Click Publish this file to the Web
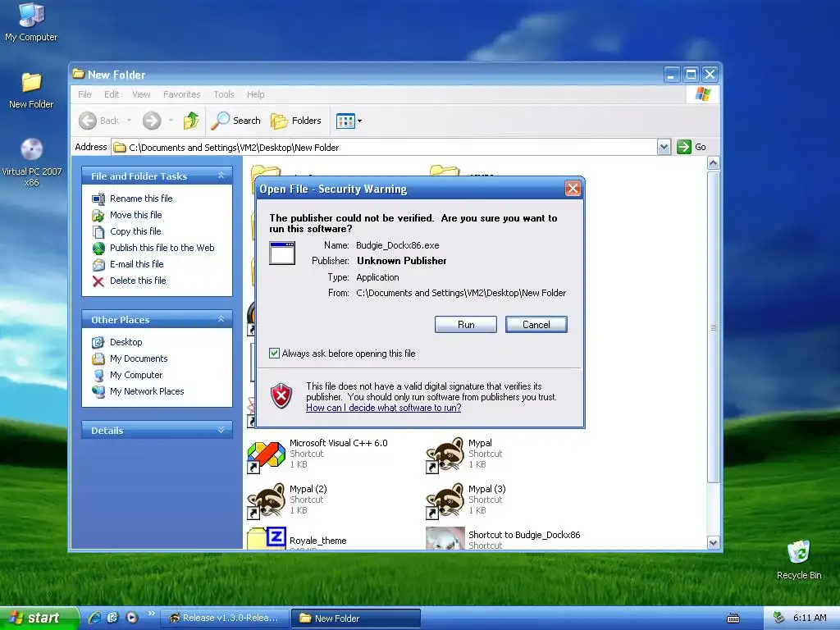The height and width of the screenshot is (630, 840). 162,248
